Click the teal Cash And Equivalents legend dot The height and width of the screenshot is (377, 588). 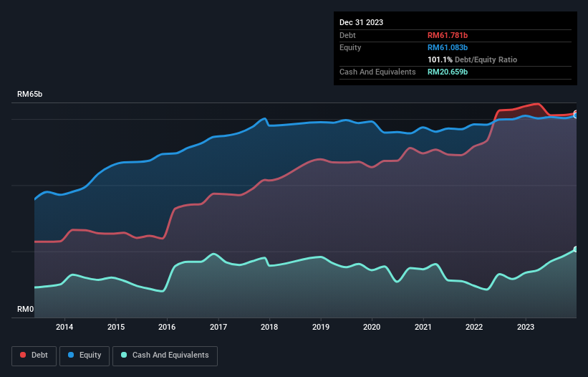124,355
